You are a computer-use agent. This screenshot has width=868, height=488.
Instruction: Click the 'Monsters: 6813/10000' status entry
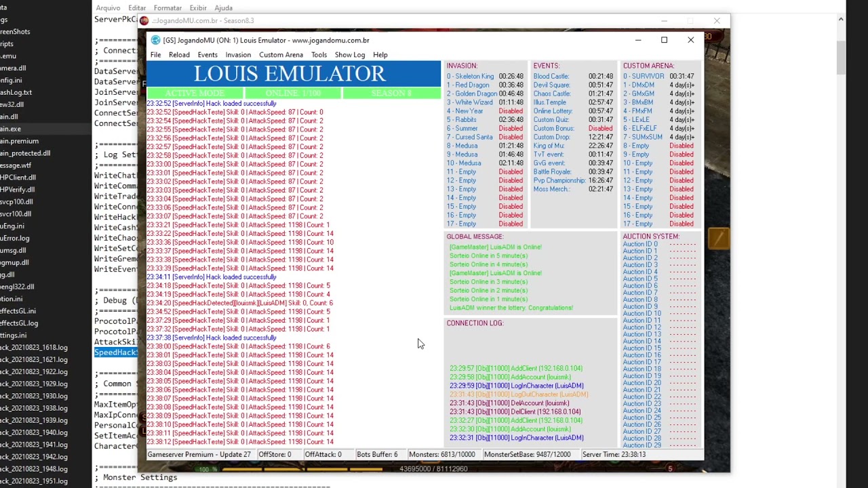tap(441, 455)
